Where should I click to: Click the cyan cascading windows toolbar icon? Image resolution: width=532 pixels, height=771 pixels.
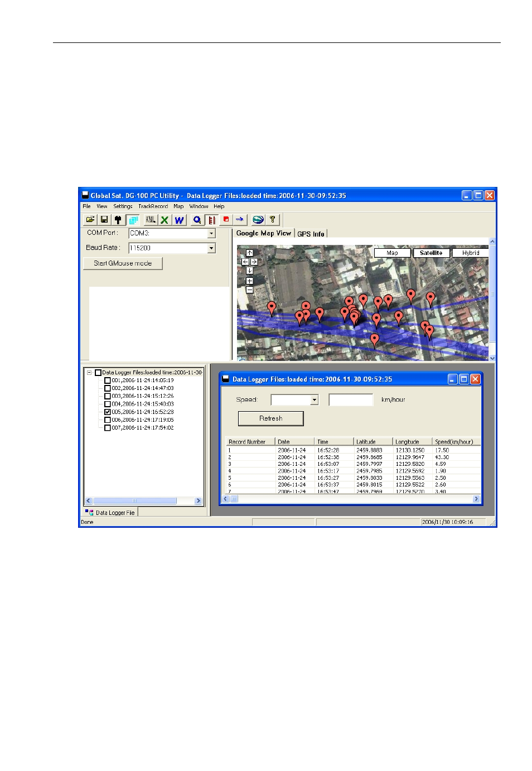coord(133,220)
